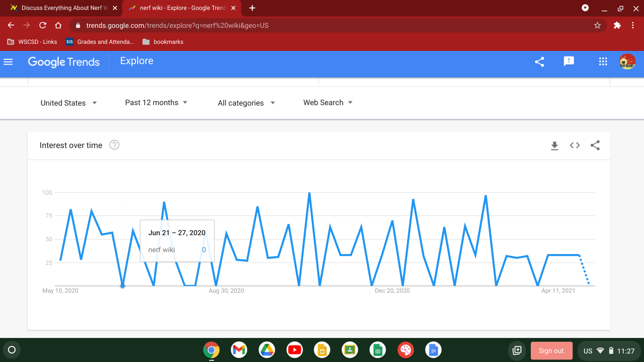Viewport: 644px width, 362px height.
Task: Open the Grades and Attendance bookmark
Action: pyautogui.click(x=100, y=42)
